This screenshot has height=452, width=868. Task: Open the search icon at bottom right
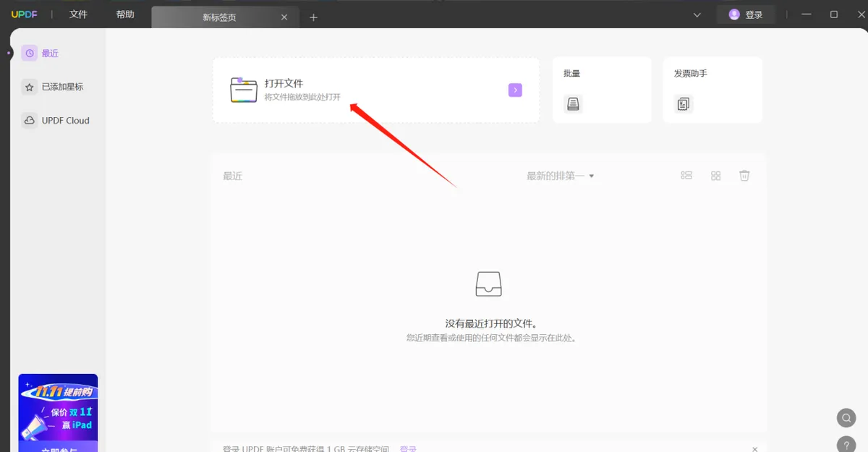(846, 418)
